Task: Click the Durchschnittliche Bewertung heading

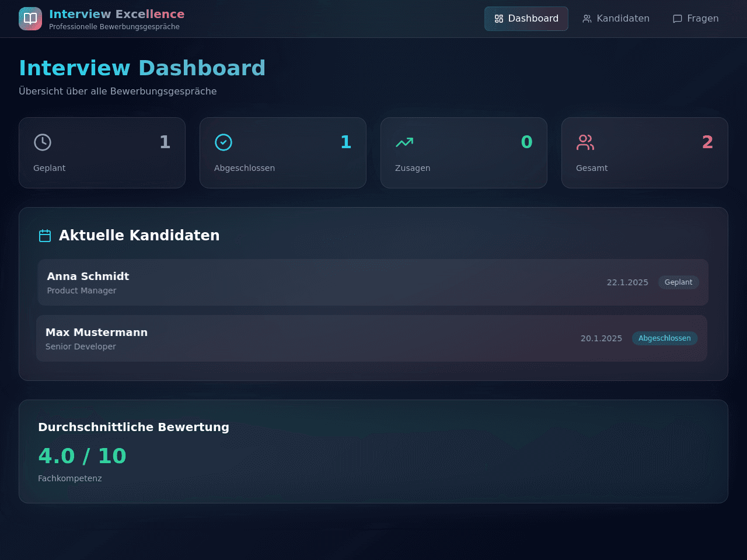Action: (x=134, y=427)
